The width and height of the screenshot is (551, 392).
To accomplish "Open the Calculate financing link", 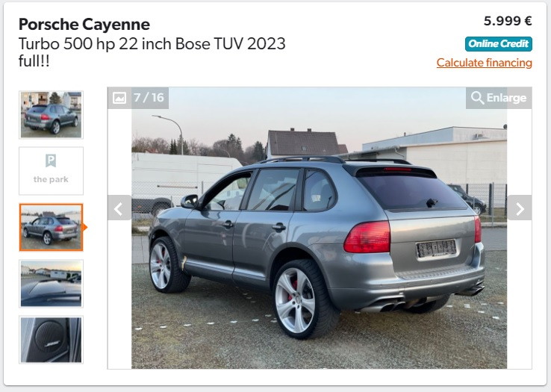I will pos(485,63).
